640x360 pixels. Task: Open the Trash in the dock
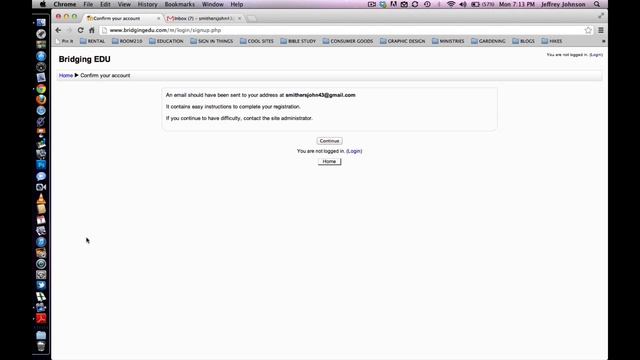tap(41, 346)
